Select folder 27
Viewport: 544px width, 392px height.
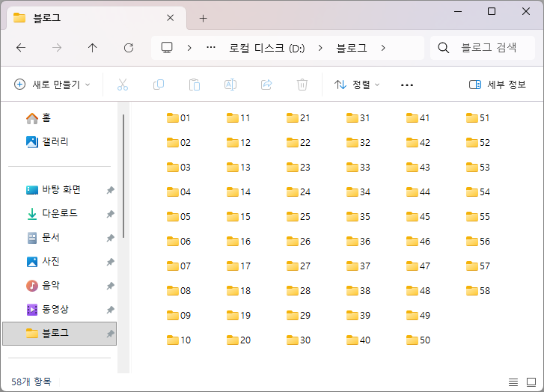point(299,266)
